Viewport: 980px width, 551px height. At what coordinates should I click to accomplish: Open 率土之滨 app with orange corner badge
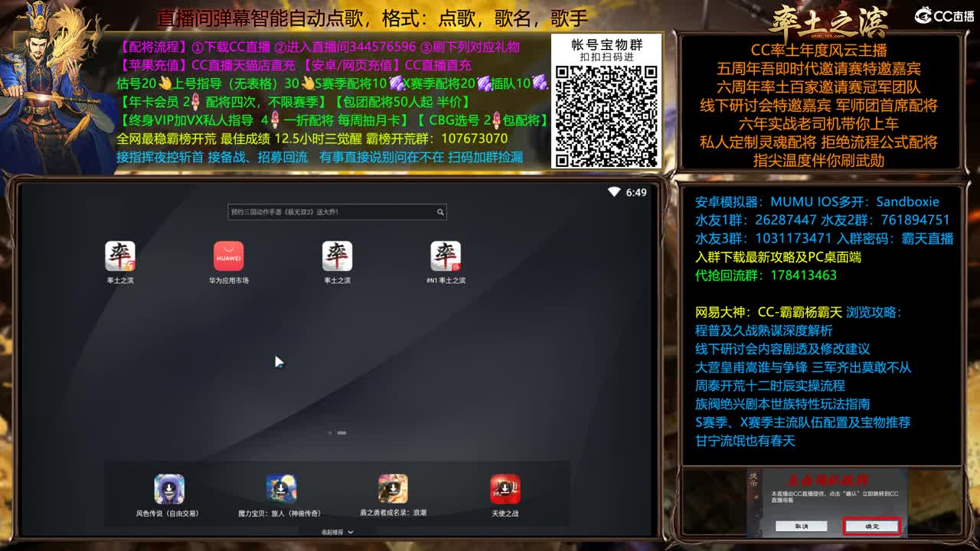coord(120,256)
